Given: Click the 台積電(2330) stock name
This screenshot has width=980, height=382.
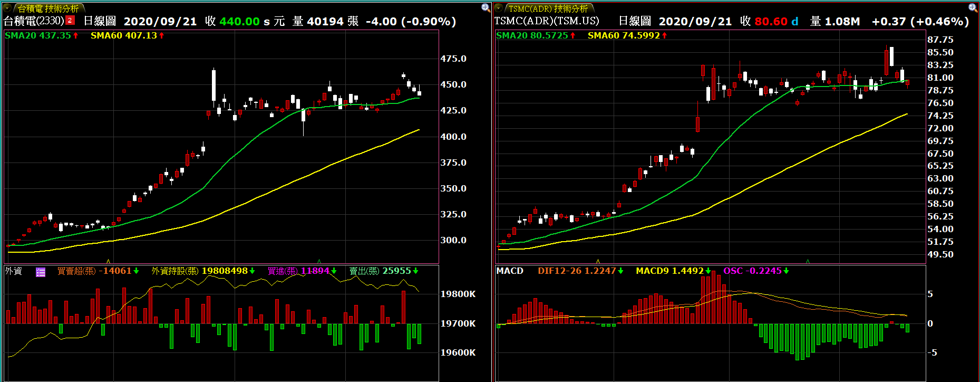Looking at the screenshot, I should (x=34, y=21).
